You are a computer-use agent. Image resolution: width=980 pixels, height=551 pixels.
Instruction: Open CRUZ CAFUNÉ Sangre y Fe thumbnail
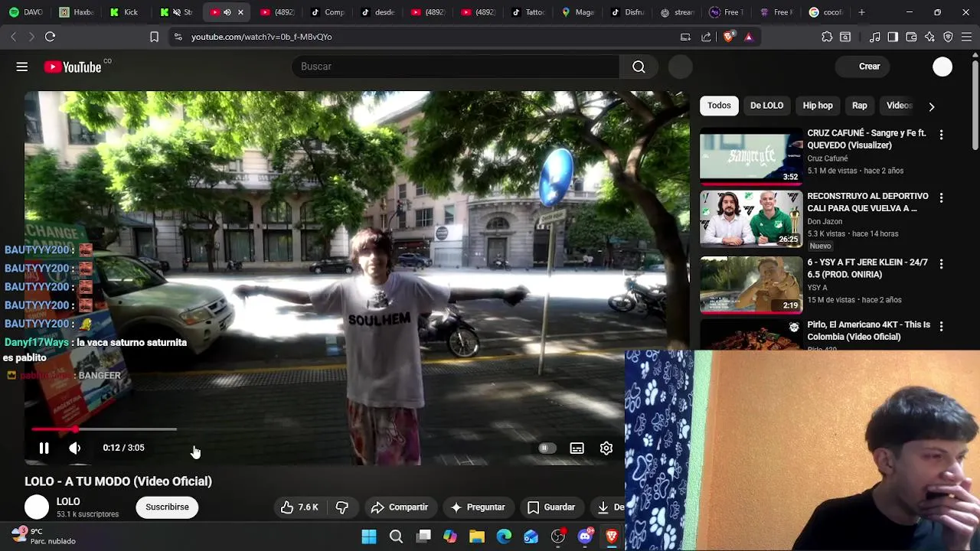tap(751, 156)
